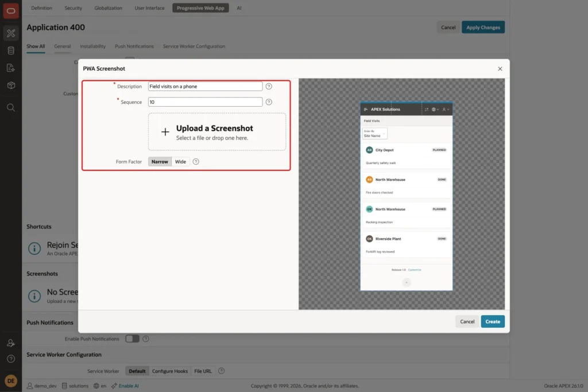
Task: Select the File URL service worker option
Action: (203, 371)
